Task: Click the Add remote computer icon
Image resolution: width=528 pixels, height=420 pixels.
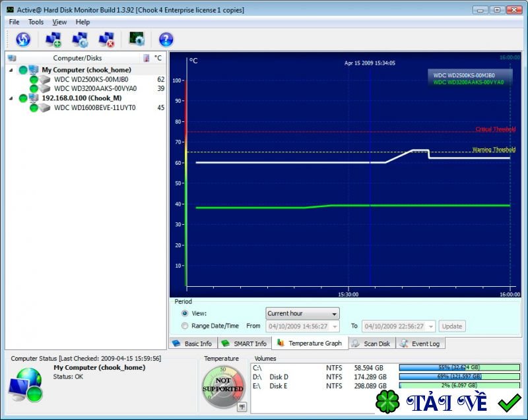Action: [53, 40]
